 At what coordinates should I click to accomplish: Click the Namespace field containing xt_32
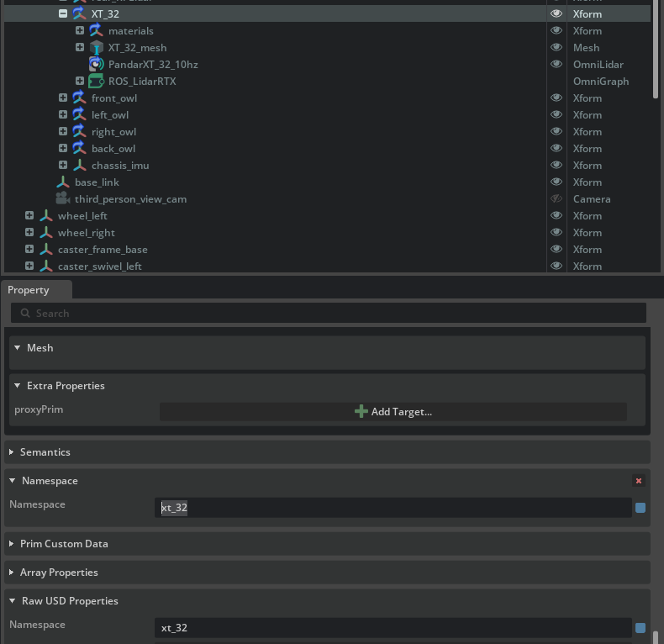393,508
